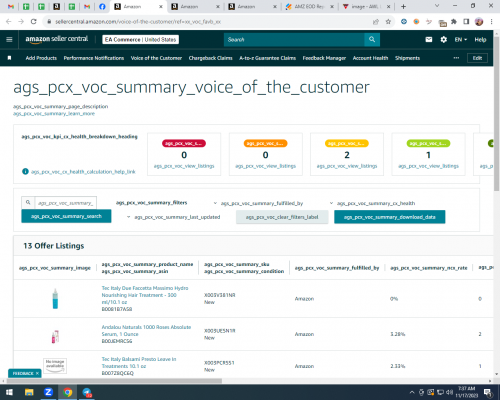The width and height of the screenshot is (500, 400).
Task: Dismiss the Feedback tab with its X
Action: (x=37, y=373)
